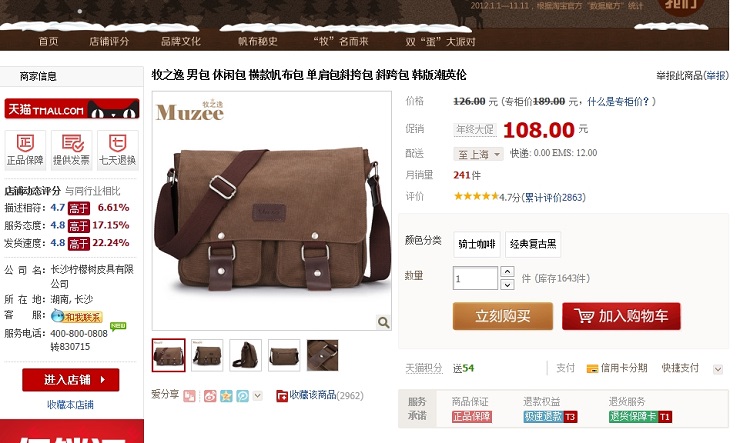Share product via the Weibo icon
750x443 pixels.
(x=210, y=396)
